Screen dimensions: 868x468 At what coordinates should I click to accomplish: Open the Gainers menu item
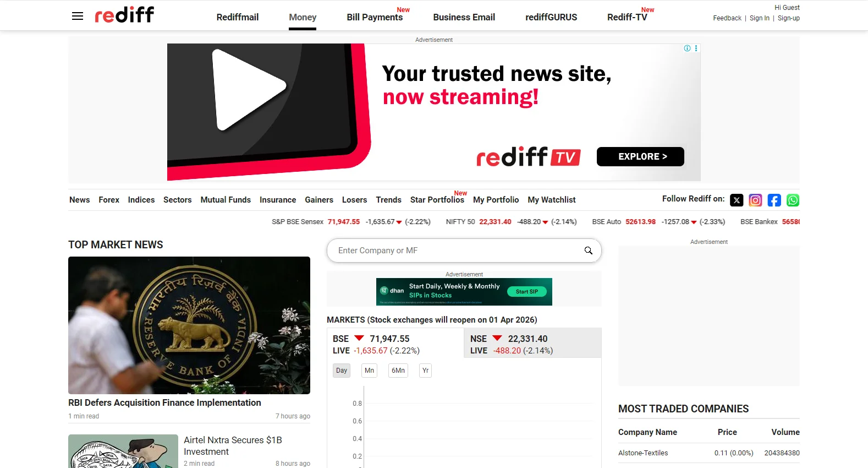click(x=319, y=200)
